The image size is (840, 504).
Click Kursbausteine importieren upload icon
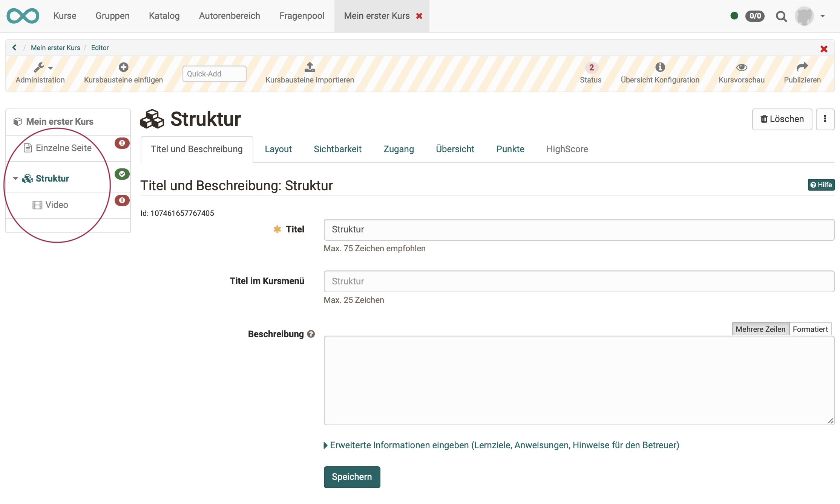[x=310, y=67]
